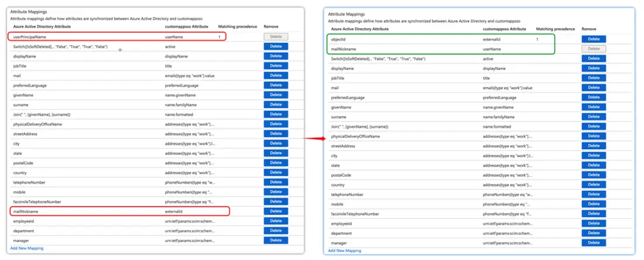Click Add New Mapping in left panel

pyautogui.click(x=26, y=248)
